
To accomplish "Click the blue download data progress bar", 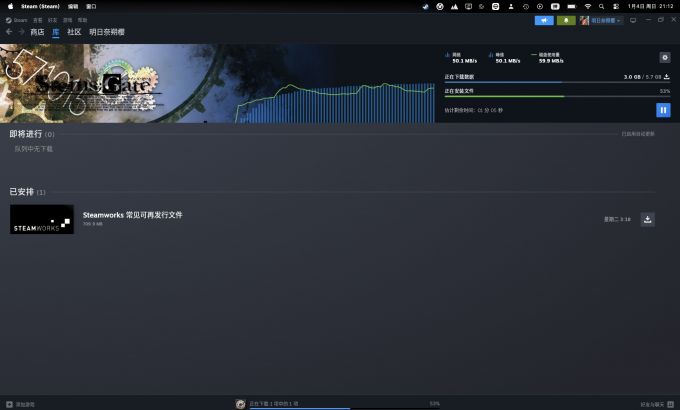I will coord(557,82).
